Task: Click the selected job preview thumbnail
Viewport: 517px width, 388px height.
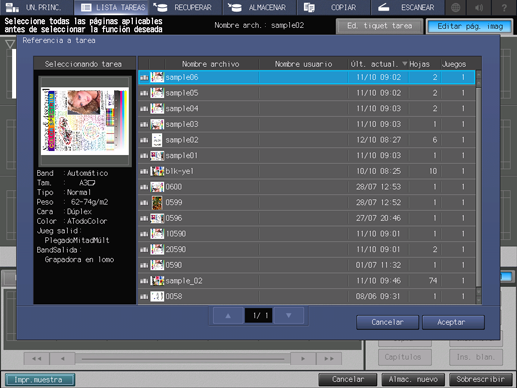Action: pos(85,121)
